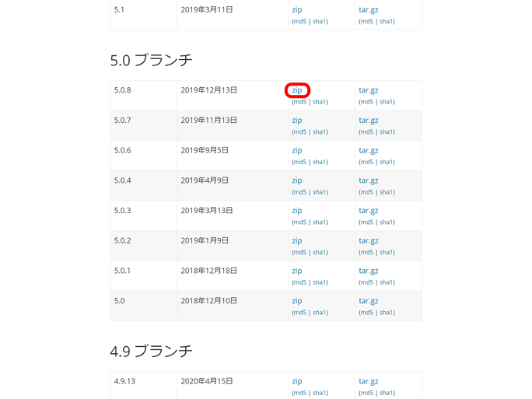
Task: Click md5 link under 5.0.6 zip
Action: tap(299, 163)
